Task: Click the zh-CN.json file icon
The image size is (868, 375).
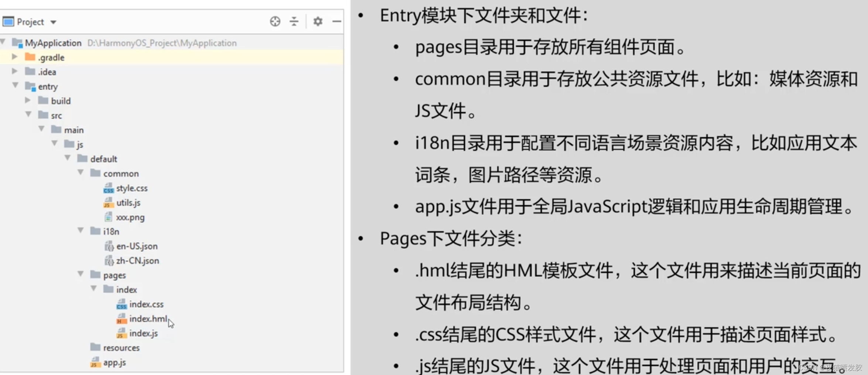Action: [x=109, y=260]
